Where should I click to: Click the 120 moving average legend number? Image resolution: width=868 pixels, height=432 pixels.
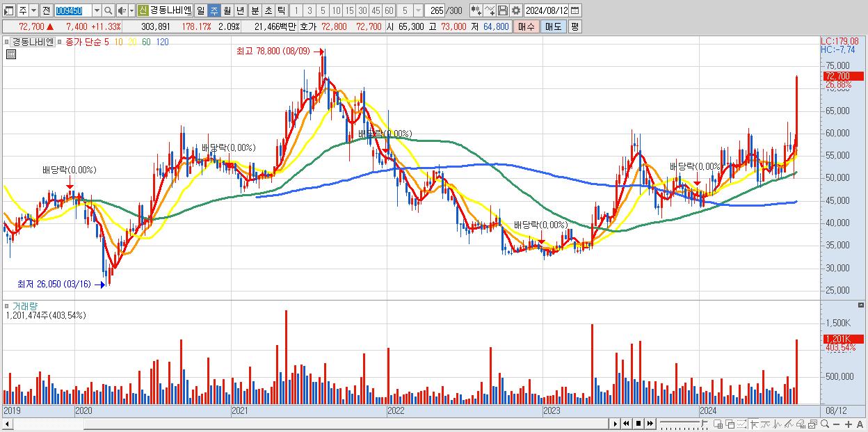(162, 42)
